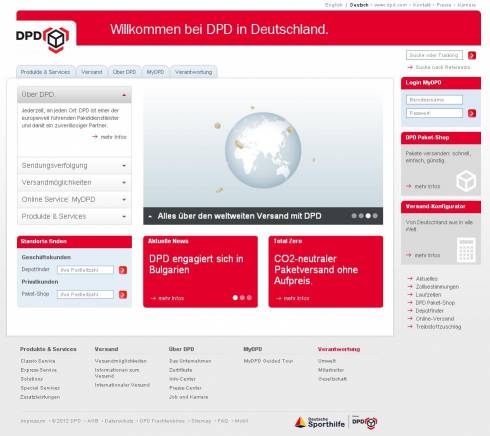Select the third dot in Aktuelle News
This screenshot has height=436, width=490.
tap(249, 297)
